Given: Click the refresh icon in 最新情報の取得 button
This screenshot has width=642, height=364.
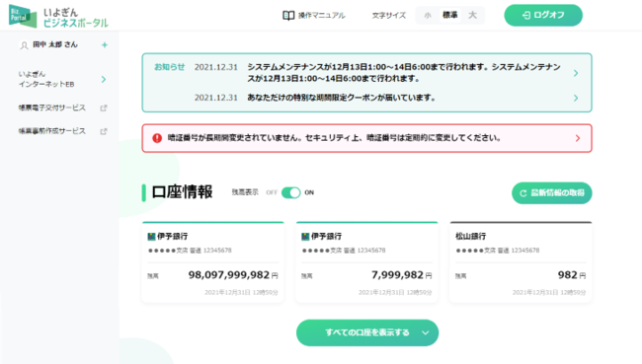Looking at the screenshot, I should [522, 193].
